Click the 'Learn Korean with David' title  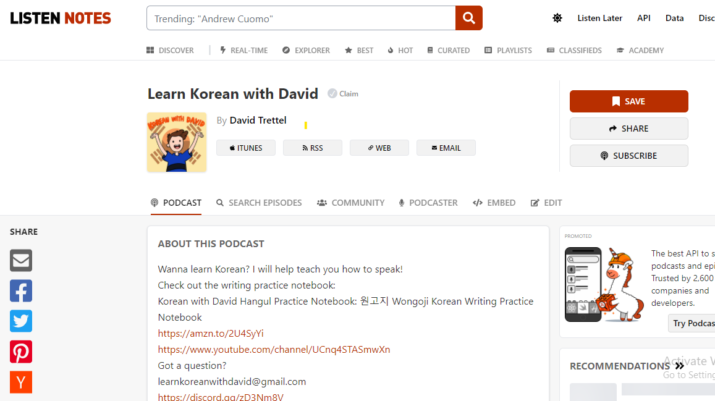tap(233, 94)
